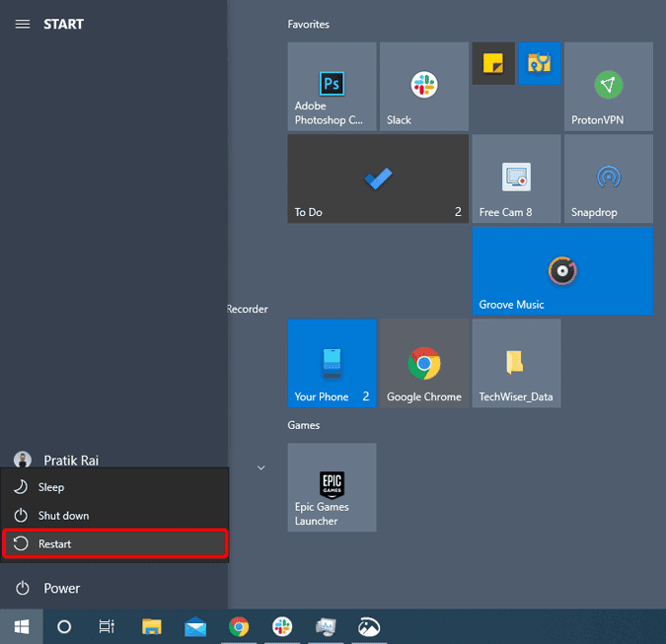Click the Favorites group heading
Viewport: 666px width, 644px height.
tap(309, 25)
